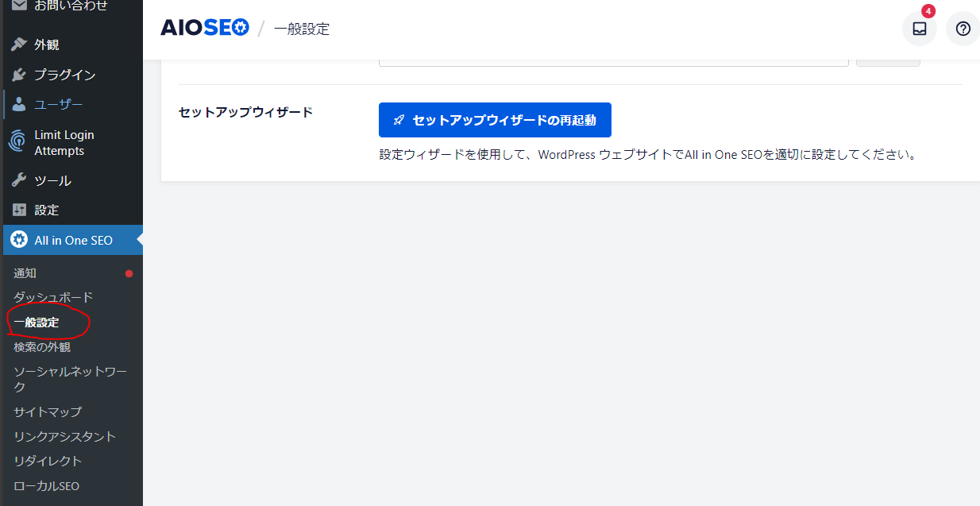Click the mail icon beside お問い合わせ
Viewport: 980px width, 506px height.
tap(19, 5)
